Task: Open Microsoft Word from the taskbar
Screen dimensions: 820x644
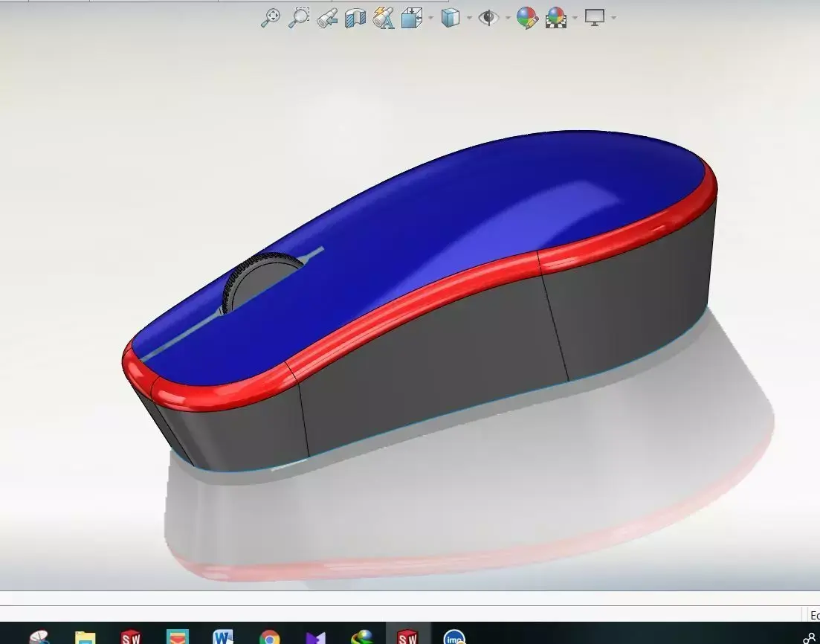Action: coord(223,636)
